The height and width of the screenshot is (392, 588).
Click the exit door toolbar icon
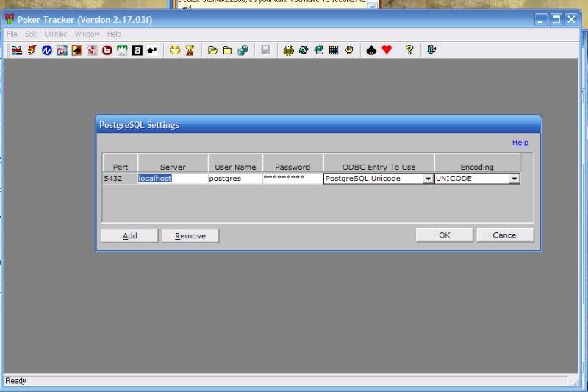432,50
